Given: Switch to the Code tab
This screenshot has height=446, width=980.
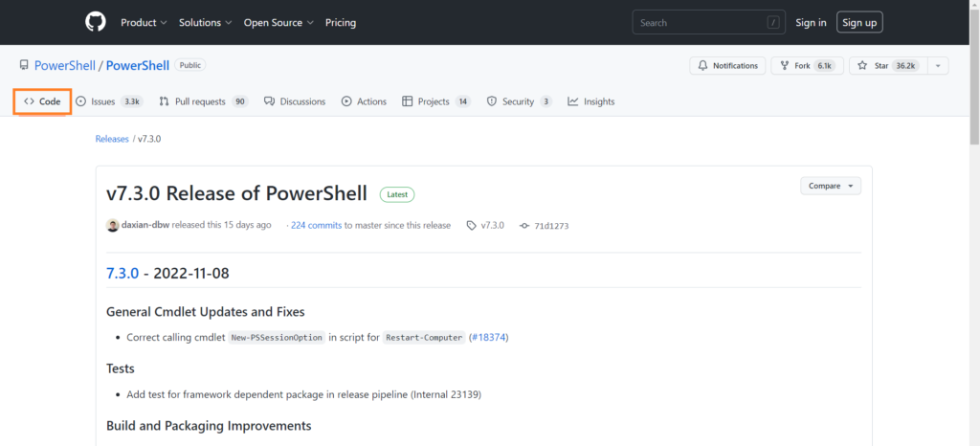Looking at the screenshot, I should click(42, 101).
